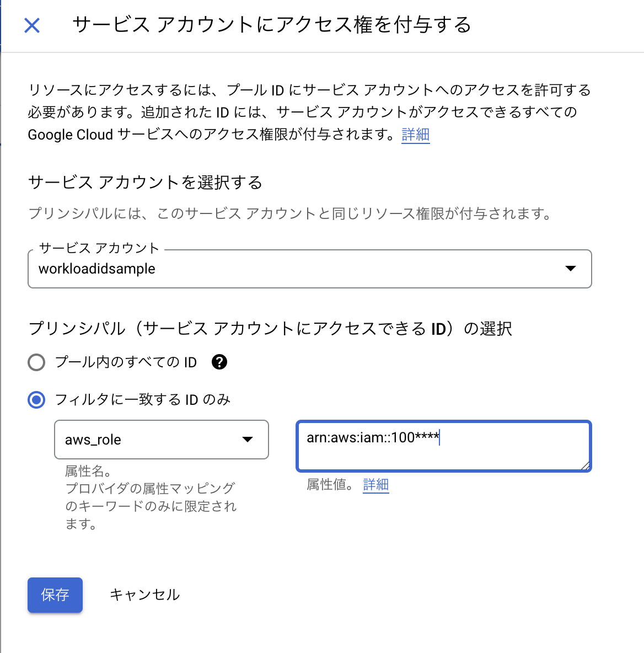Screen dimensions: 644x653
Task: Click the help icon beside プール内のすべての ID
Action: (x=219, y=362)
